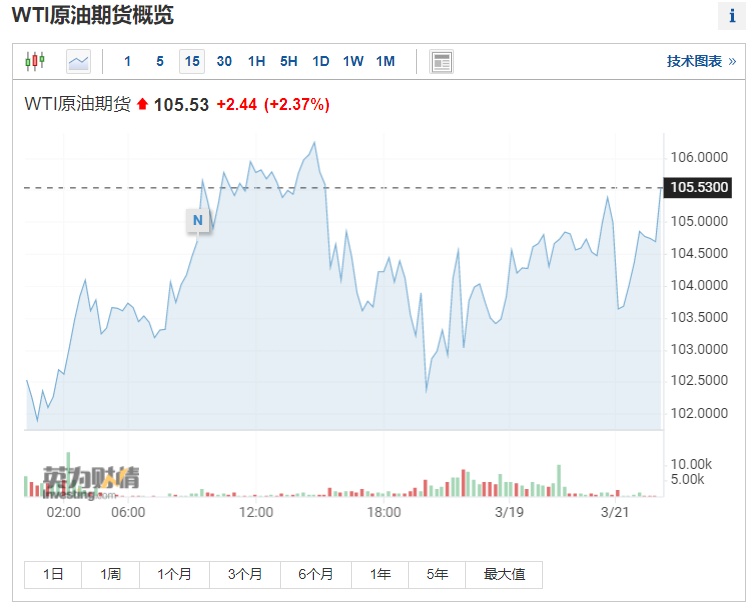
Task: Open the 技术图表 link
Action: click(701, 61)
